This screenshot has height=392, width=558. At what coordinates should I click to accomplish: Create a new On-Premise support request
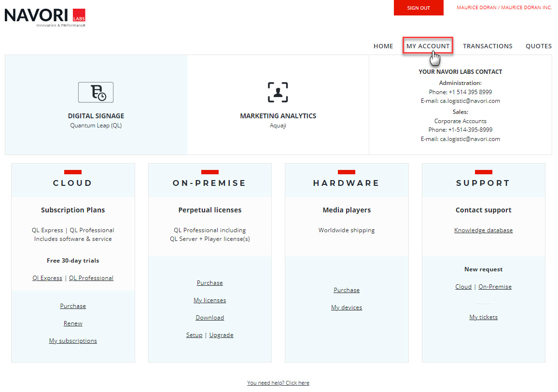pos(495,287)
